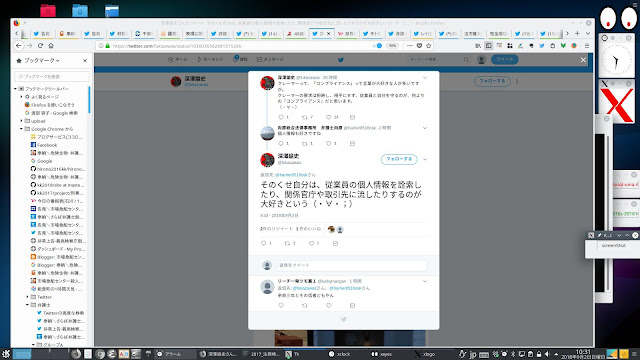Image resolution: width=640 pixels, height=360 pixels.
Task: Click the blue ツイート button
Action: 504,60
